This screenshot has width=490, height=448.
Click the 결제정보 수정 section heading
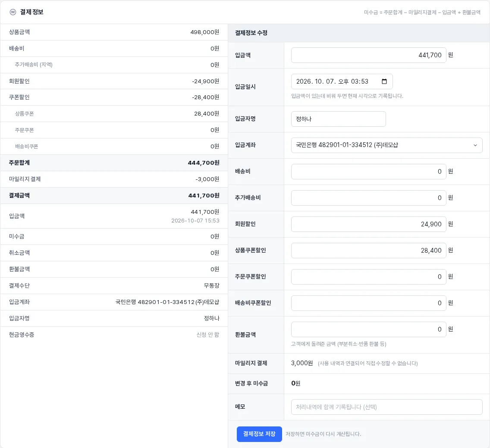coord(251,33)
